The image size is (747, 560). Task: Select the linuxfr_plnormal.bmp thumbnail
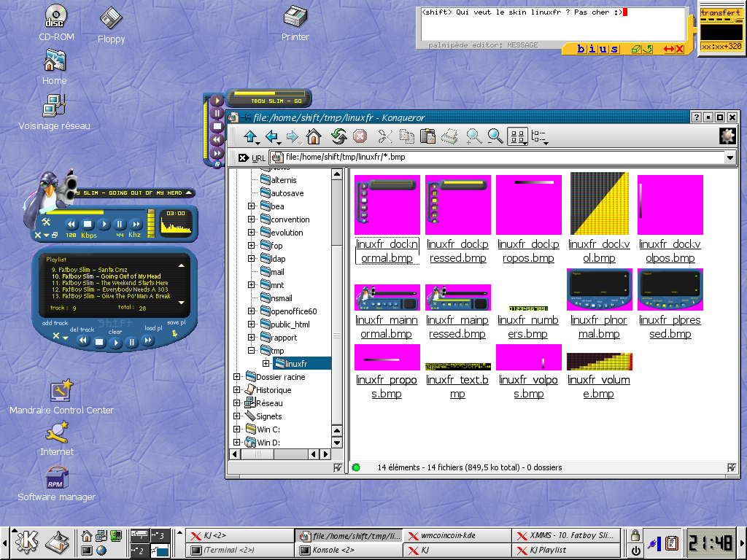coord(598,289)
